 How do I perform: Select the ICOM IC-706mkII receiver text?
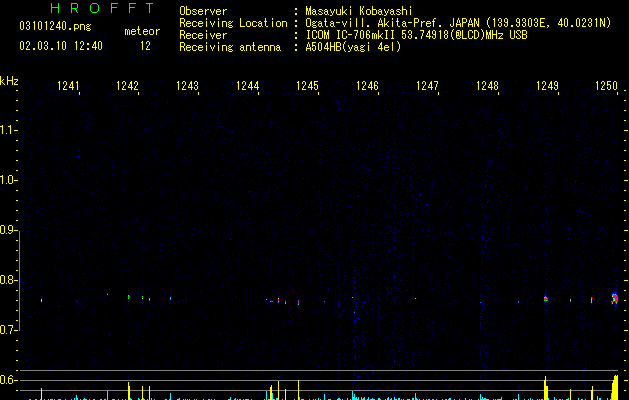(416, 35)
